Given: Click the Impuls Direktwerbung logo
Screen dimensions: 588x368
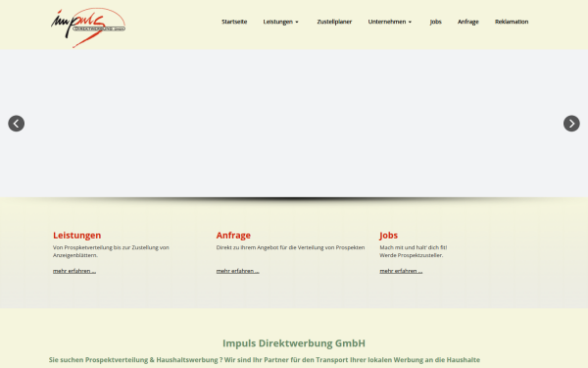Looking at the screenshot, I should [88, 27].
